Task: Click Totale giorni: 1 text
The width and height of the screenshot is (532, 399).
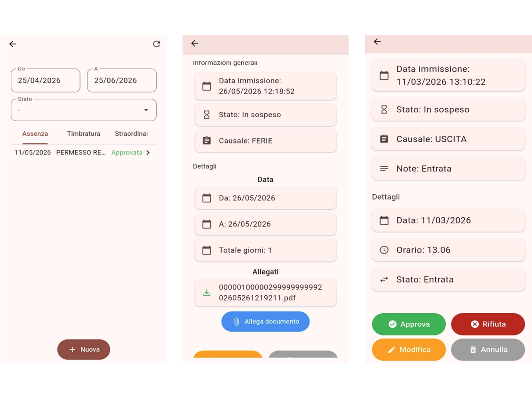Action: tap(245, 250)
